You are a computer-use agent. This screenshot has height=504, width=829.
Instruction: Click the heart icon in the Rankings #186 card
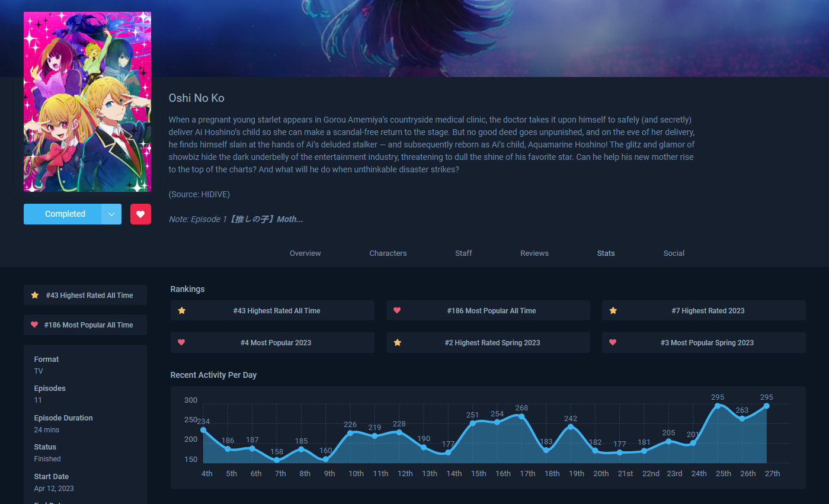tap(397, 310)
